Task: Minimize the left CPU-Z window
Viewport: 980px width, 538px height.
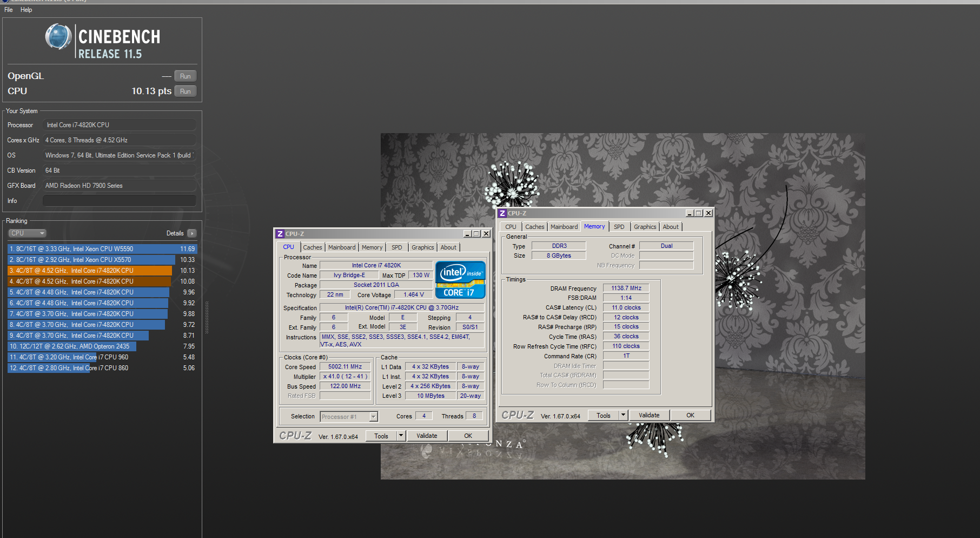Action: [467, 234]
